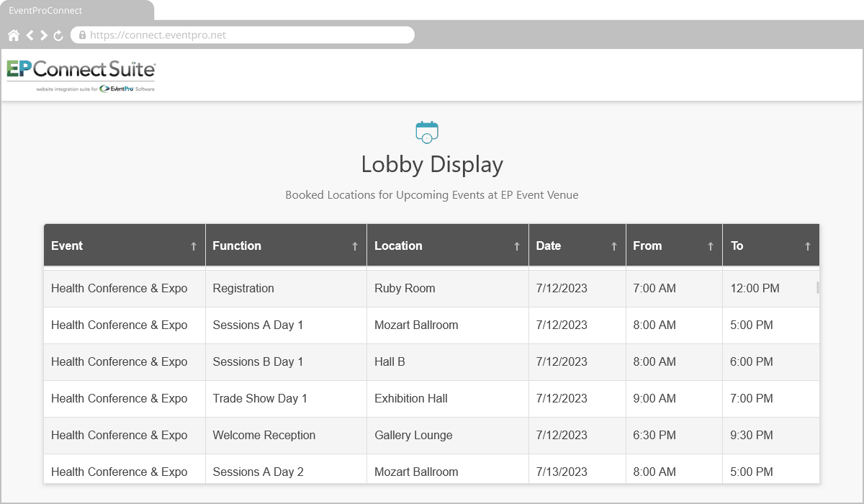
Task: Click the To column header label
Action: 737,246
